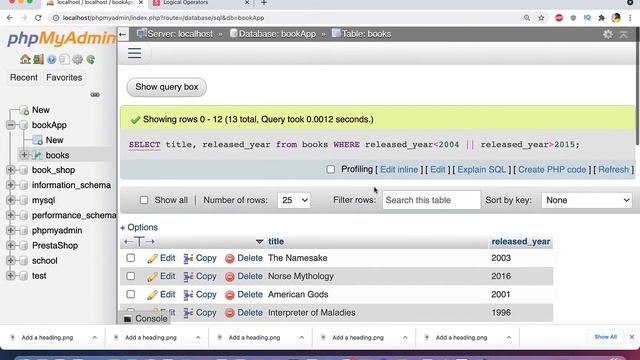The image size is (640, 360).
Task: Open phpMyAdmin documentation help icon
Action: click(x=51, y=60)
